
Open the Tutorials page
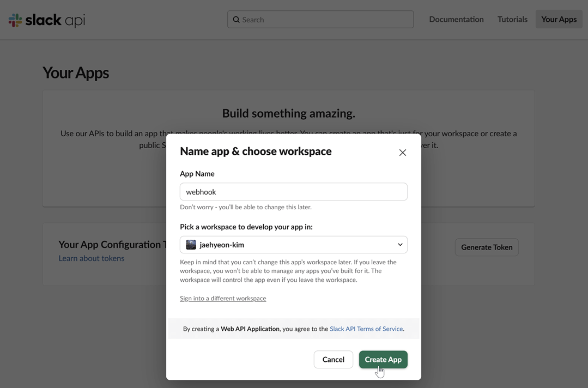pyautogui.click(x=512, y=19)
